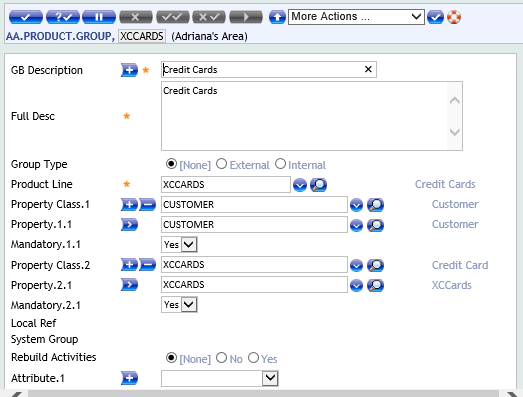Click the Property.2.1 XCCARDS input

[x=254, y=285]
